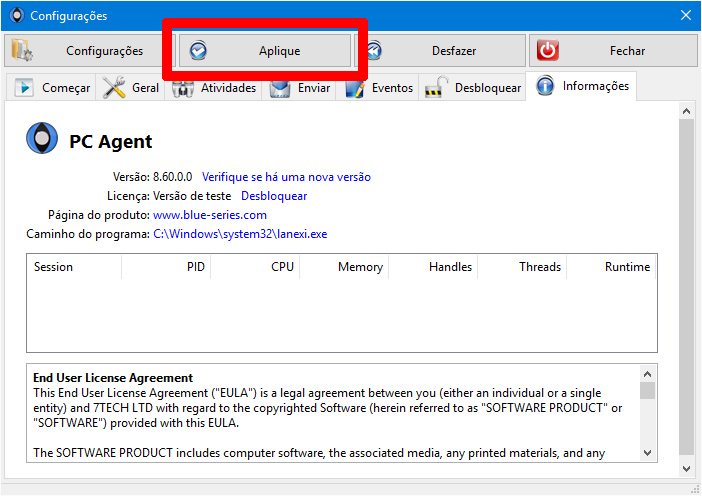Click the Configurações toolbar button
702x496 pixels.
88,51
